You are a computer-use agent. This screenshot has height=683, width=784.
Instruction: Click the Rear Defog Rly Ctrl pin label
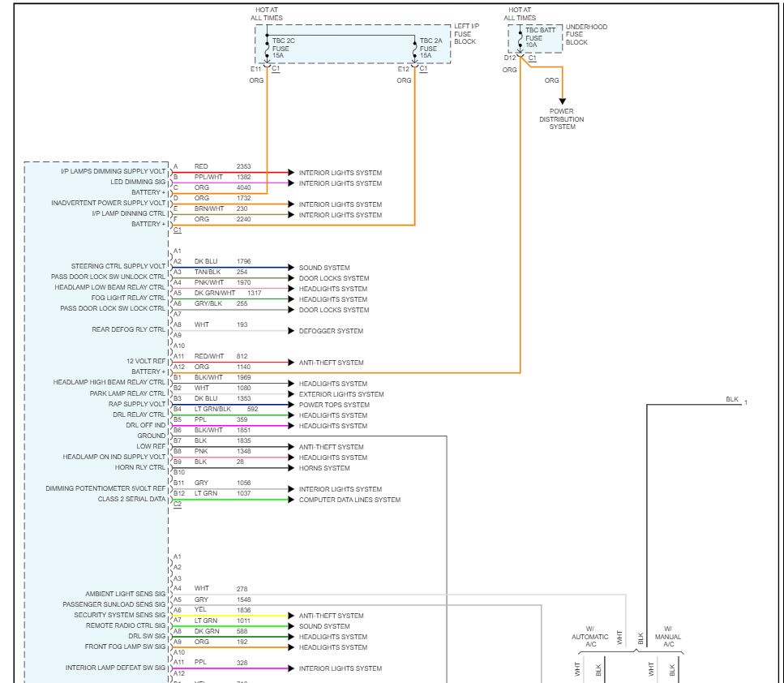click(128, 329)
